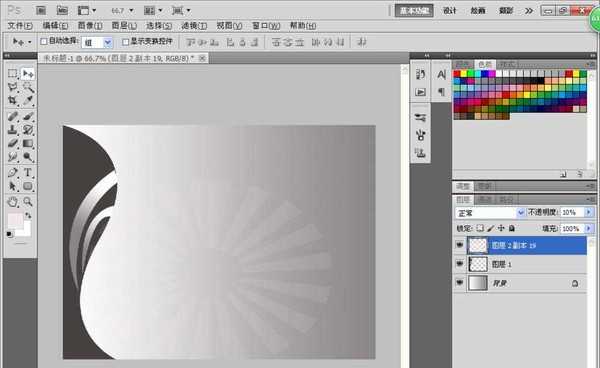
Task: Enable the 显示变换控件 checkbox
Action: 125,41
